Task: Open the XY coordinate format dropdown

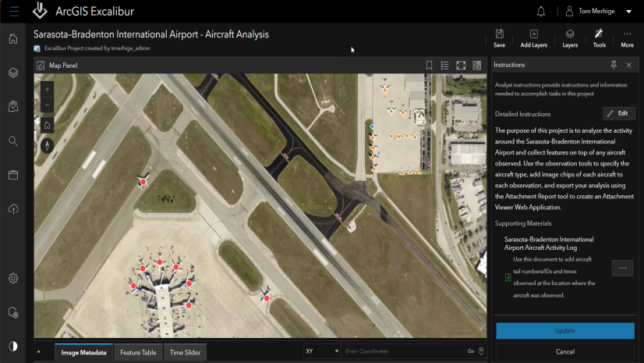Action: [322, 351]
